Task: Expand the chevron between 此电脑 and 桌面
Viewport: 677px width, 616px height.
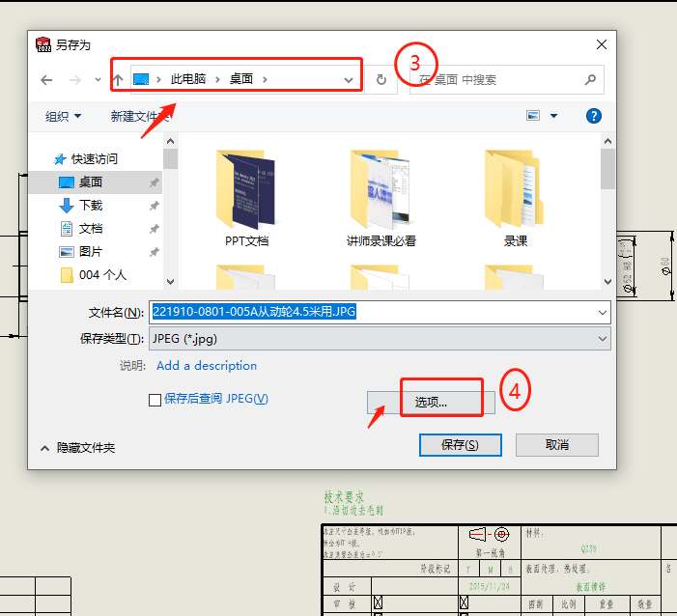Action: [x=217, y=79]
